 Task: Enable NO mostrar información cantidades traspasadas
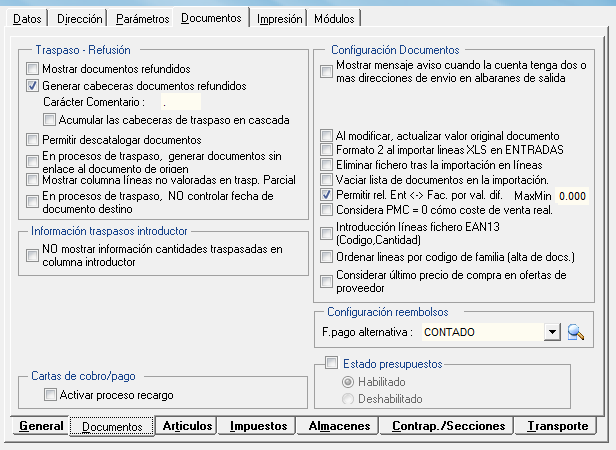(x=32, y=255)
